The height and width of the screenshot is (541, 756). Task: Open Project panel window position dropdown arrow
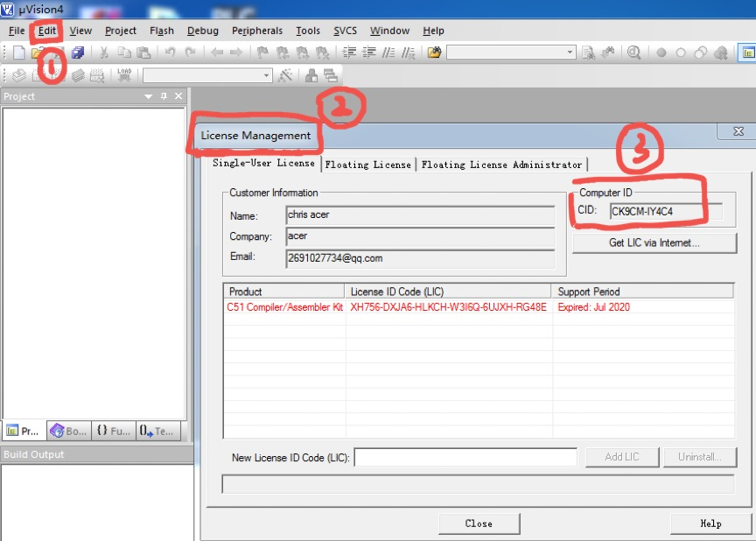pyautogui.click(x=149, y=96)
